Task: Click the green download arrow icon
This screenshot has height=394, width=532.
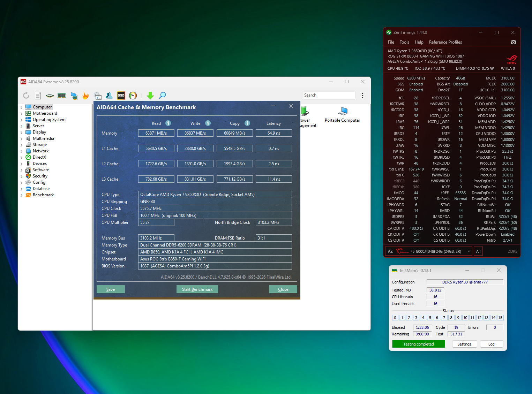Action: click(x=150, y=95)
